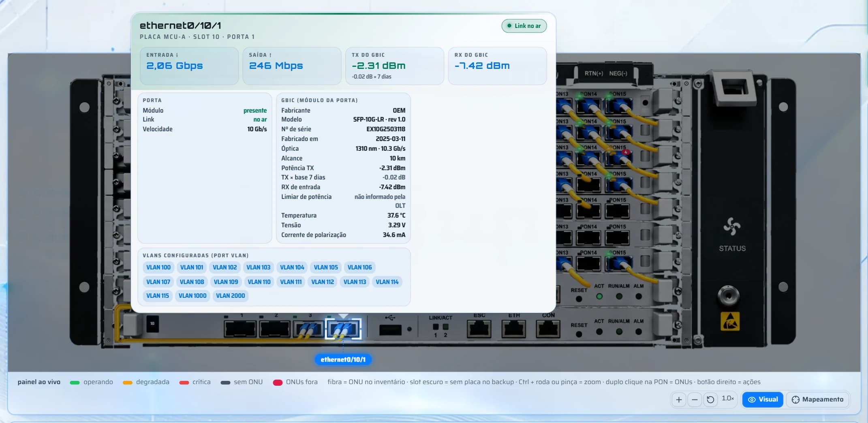Viewport: 868px width, 423px height.
Task: Click the red 'crítica' legend swatch
Action: 184,382
